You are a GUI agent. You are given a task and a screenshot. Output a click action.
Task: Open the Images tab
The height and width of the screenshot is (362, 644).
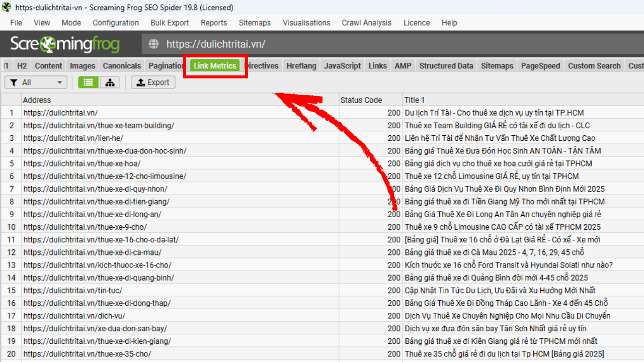82,65
